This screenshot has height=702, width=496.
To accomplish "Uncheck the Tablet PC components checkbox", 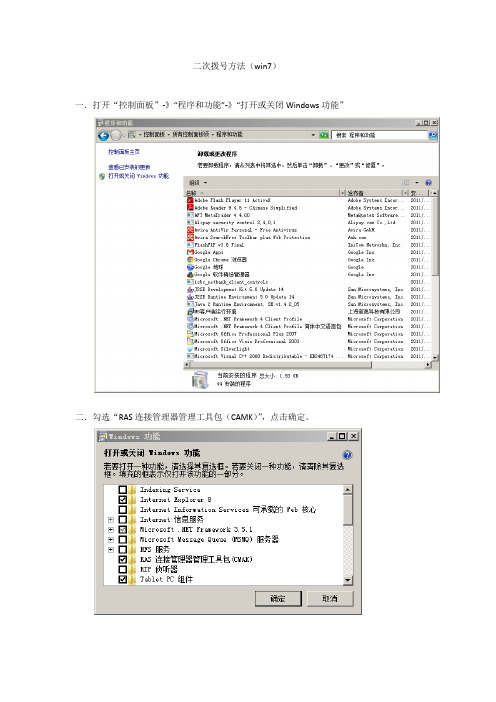I will tap(123, 579).
